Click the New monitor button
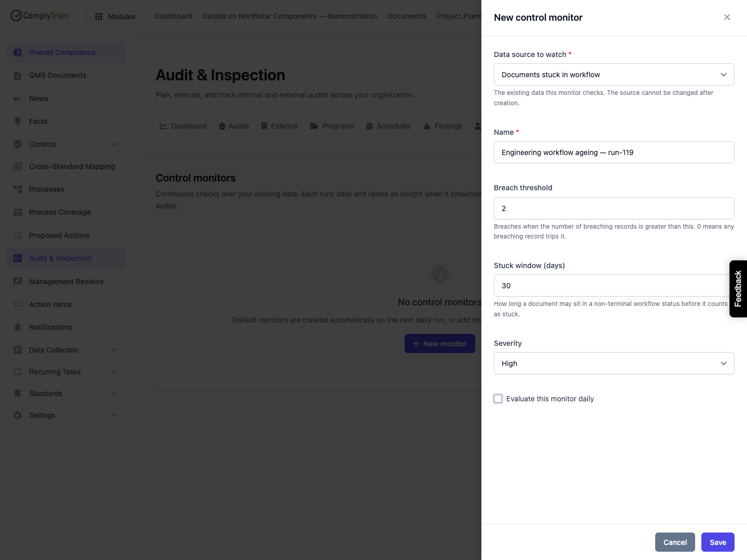747x560 pixels. click(x=440, y=344)
